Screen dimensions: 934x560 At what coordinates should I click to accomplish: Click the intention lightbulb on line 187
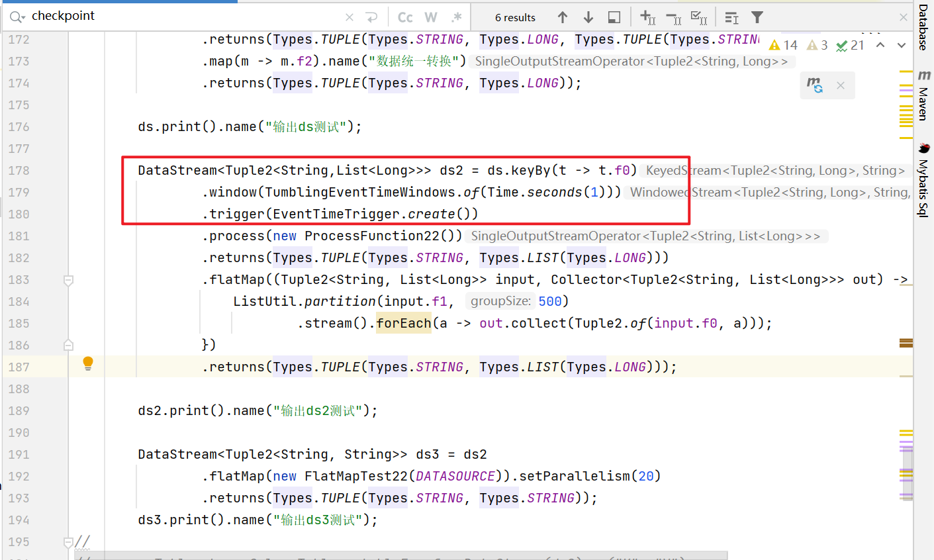88,363
